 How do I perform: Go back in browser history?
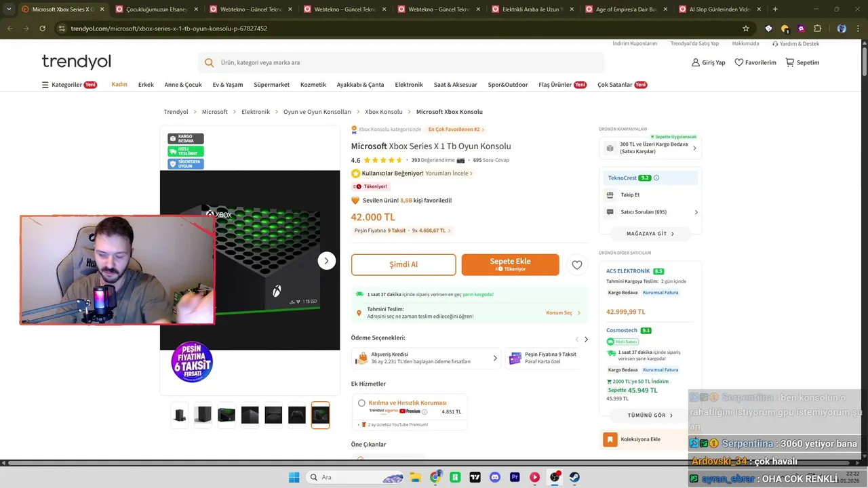click(x=9, y=28)
